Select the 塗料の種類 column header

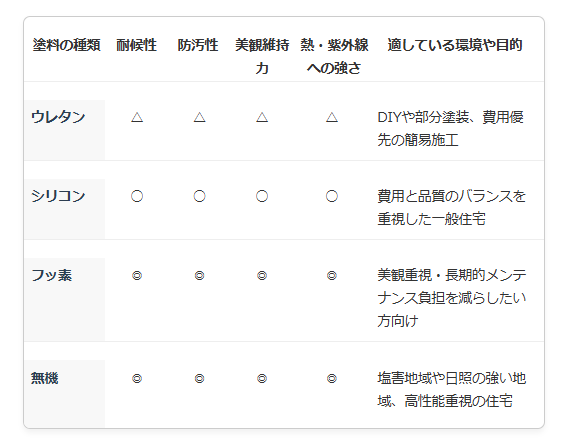[66, 45]
